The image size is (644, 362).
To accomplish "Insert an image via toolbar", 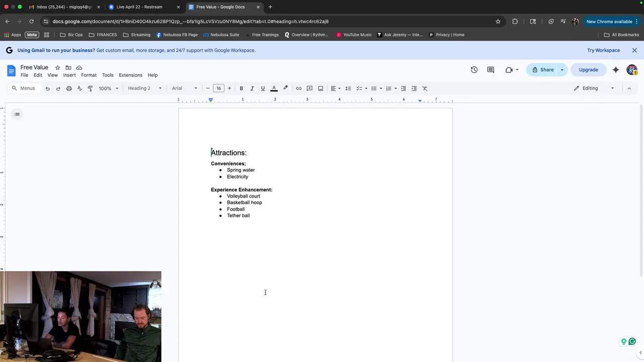I will click(320, 88).
